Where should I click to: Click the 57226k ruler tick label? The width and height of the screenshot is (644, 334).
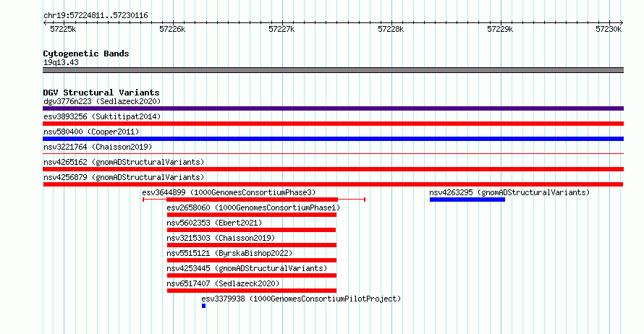pyautogui.click(x=172, y=29)
